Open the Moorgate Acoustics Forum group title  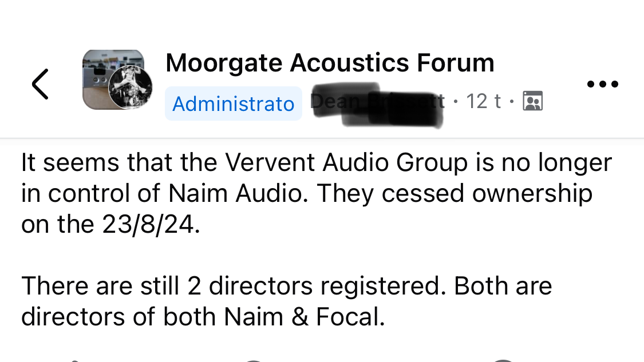pyautogui.click(x=330, y=63)
